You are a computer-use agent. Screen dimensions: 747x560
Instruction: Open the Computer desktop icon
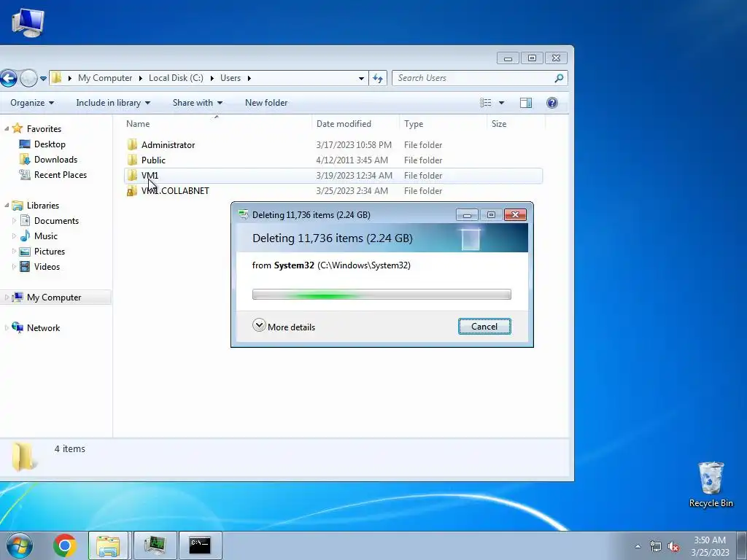[x=28, y=22]
